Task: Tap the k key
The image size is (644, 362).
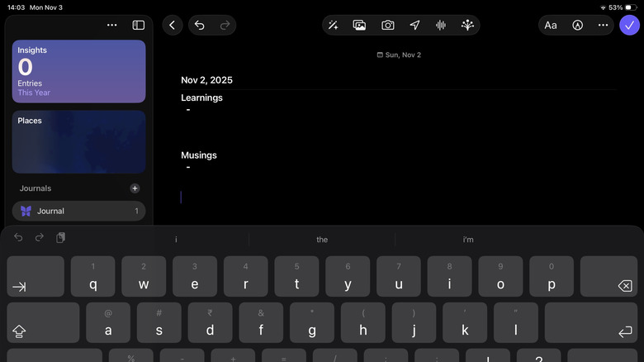Action: (465, 322)
